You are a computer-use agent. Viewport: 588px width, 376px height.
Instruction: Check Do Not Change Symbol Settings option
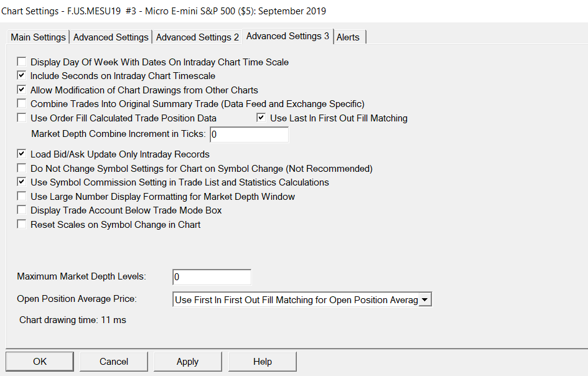(x=22, y=168)
